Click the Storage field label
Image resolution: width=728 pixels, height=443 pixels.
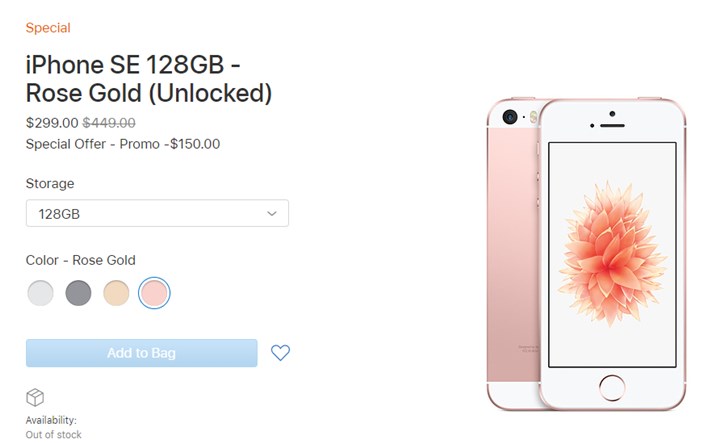pyautogui.click(x=50, y=184)
